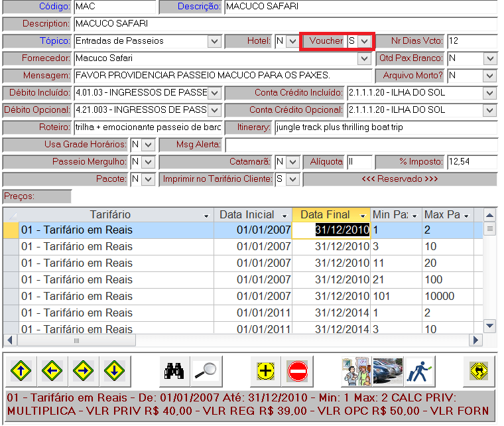Click the Tarifário column header

[110, 215]
